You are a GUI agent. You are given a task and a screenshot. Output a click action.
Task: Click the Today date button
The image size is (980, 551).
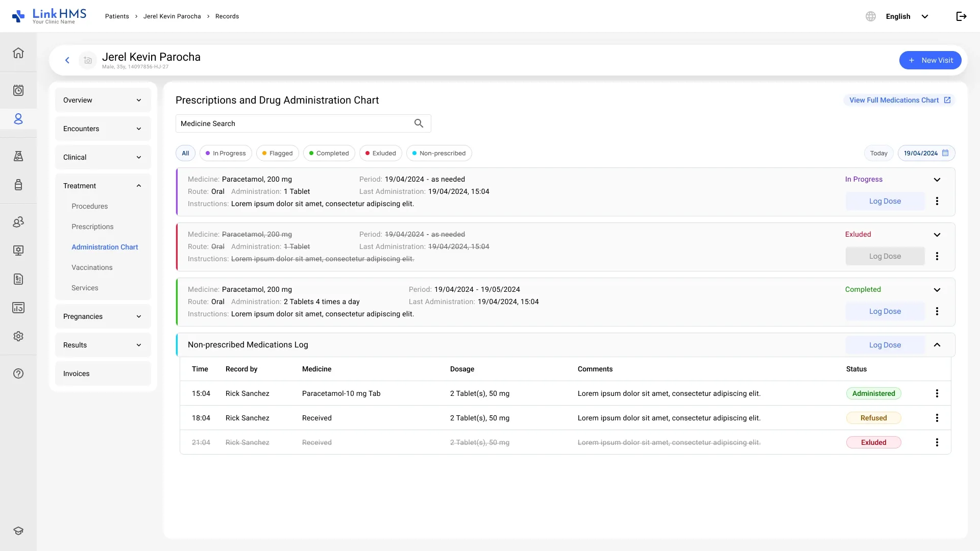(x=878, y=153)
